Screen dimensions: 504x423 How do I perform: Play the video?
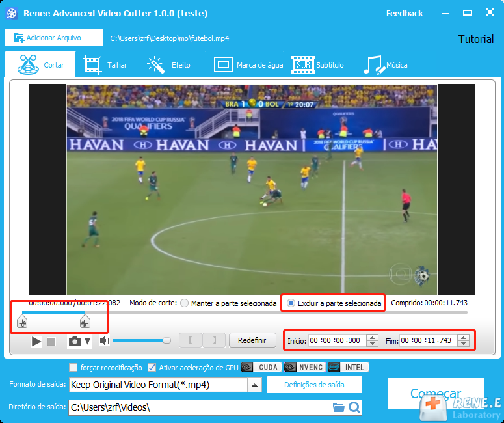(36, 341)
